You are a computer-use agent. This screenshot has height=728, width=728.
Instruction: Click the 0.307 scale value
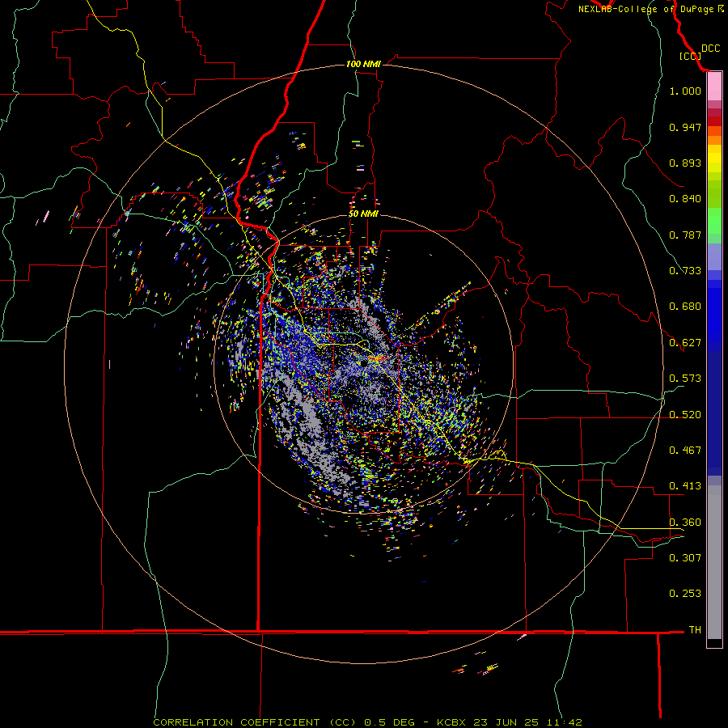(685, 558)
